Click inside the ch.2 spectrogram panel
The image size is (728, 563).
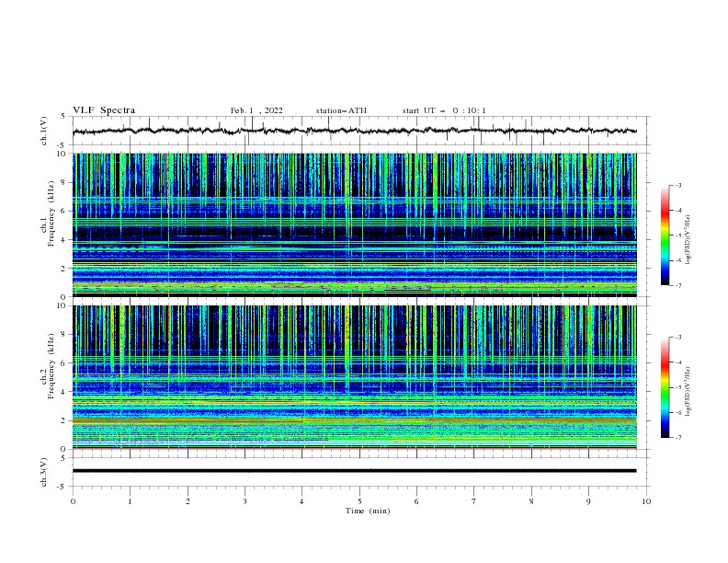[x=355, y=377]
